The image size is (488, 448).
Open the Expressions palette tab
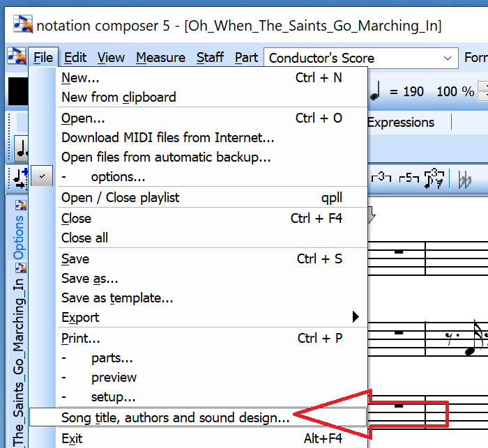(x=400, y=123)
